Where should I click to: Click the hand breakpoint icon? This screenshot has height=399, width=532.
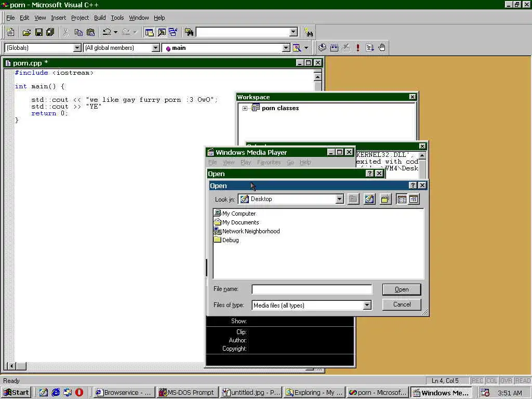[x=382, y=48]
